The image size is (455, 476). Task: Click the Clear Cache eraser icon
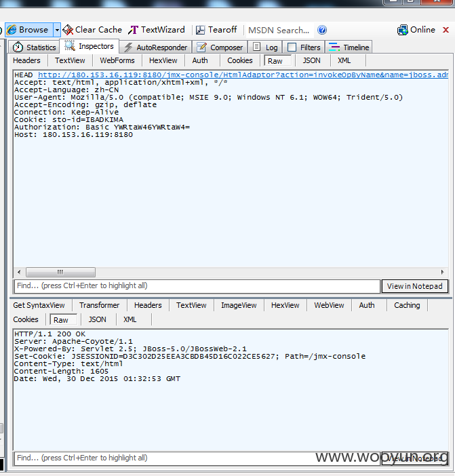pyautogui.click(x=68, y=30)
